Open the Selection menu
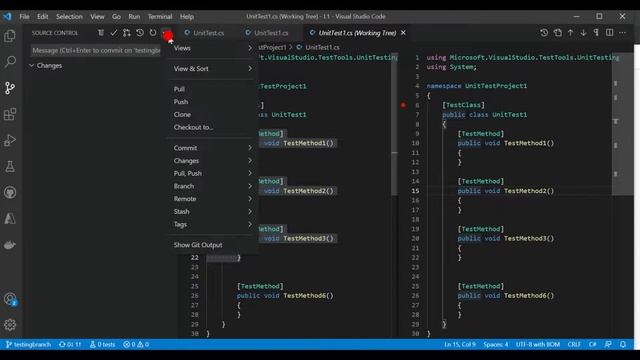640x360 pixels. click(69, 17)
